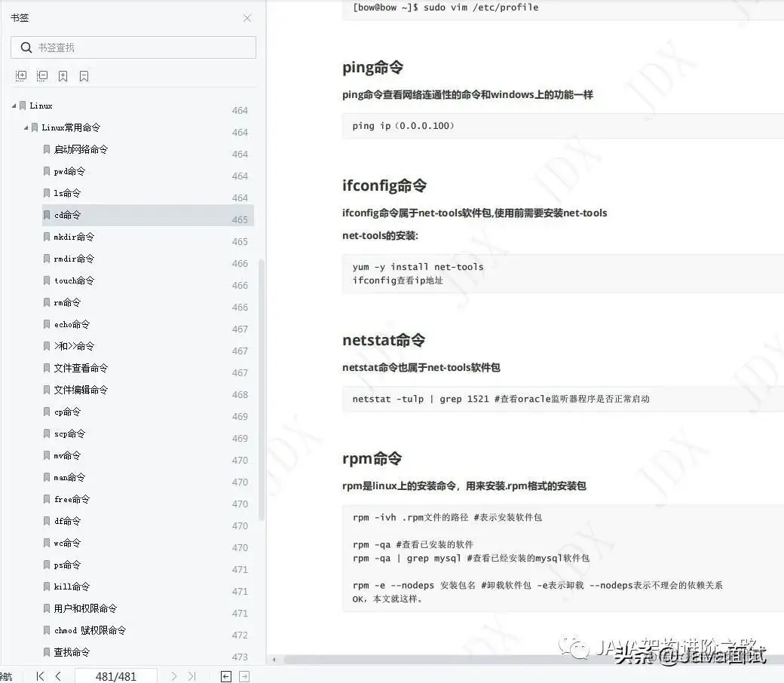Open the 文件查看命令 bookmark
The height and width of the screenshot is (683, 784).
pyautogui.click(x=81, y=368)
